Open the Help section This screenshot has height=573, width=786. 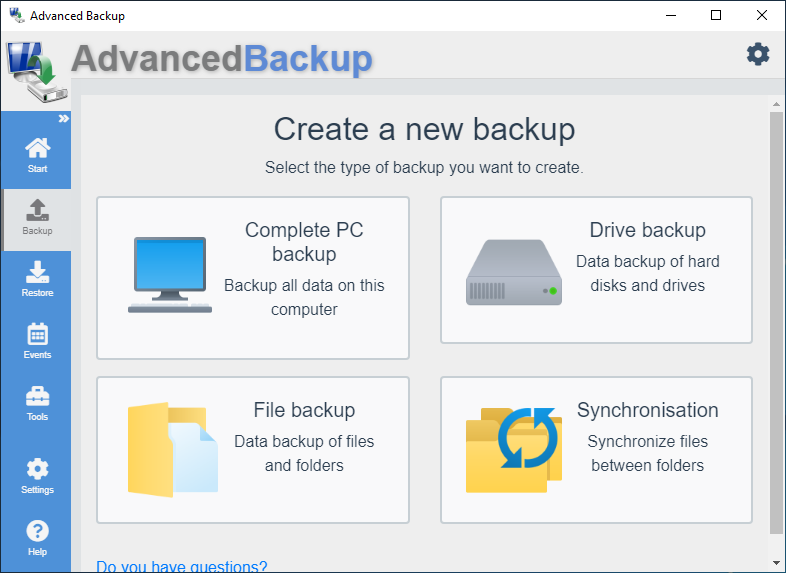click(37, 538)
